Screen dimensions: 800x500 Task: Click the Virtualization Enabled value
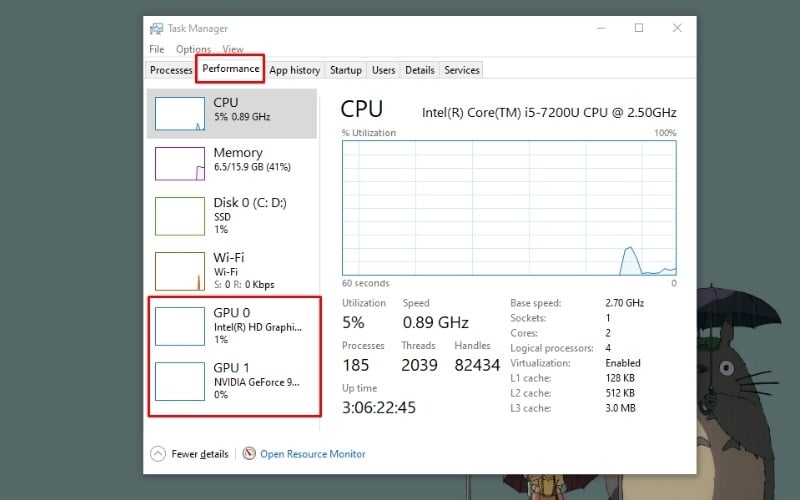[x=623, y=363]
